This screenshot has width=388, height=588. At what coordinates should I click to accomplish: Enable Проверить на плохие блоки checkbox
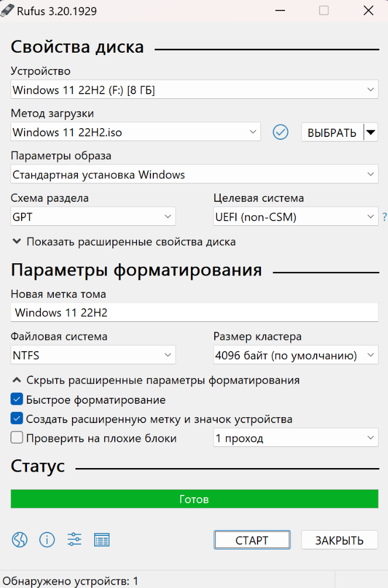[16, 438]
